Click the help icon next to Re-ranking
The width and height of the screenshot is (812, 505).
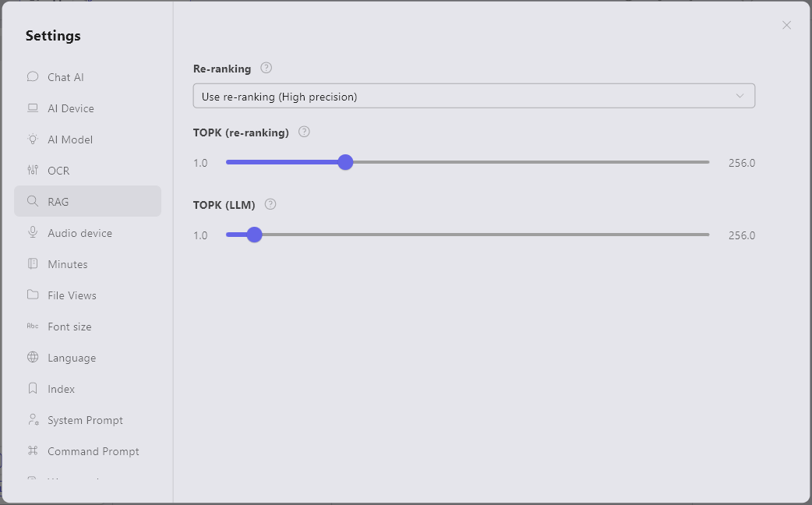tap(267, 68)
